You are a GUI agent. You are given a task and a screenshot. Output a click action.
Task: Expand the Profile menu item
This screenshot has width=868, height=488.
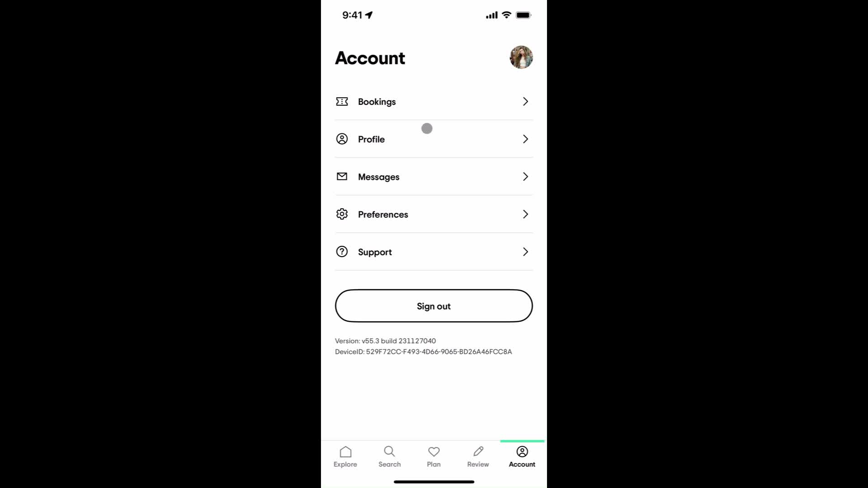(x=434, y=139)
